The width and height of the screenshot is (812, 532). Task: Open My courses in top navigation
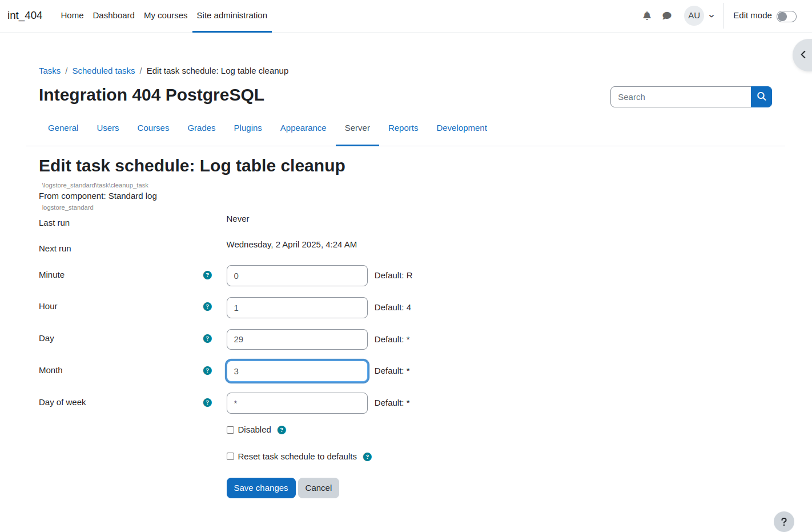166,15
